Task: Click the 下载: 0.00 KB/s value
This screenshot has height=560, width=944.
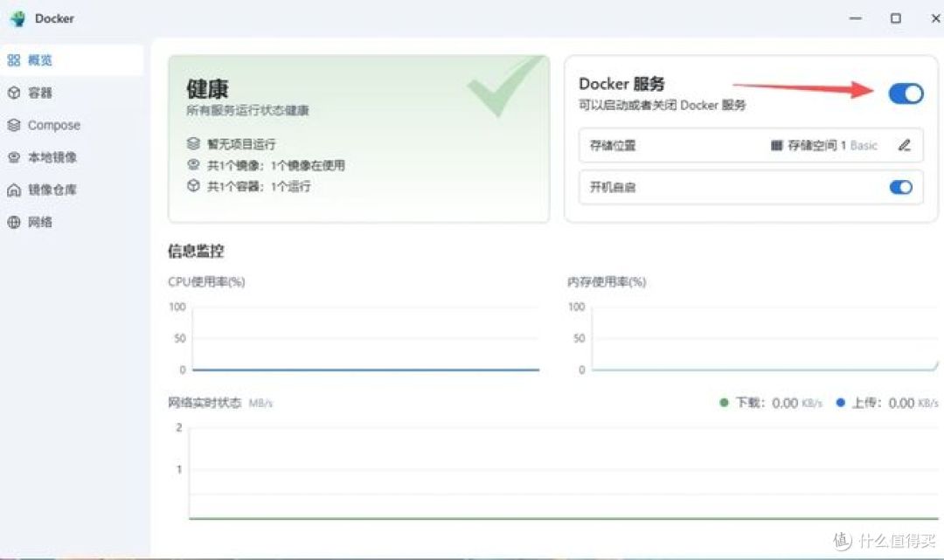Action: point(779,403)
